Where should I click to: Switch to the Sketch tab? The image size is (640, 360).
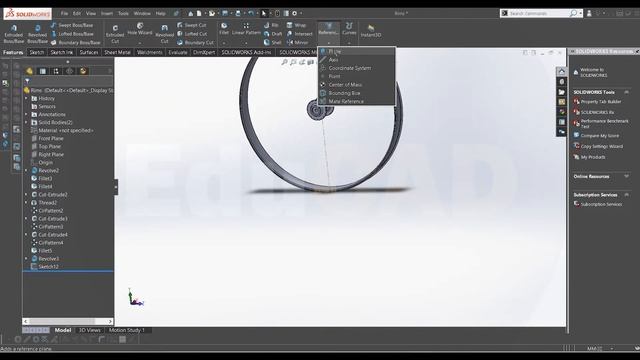36,52
